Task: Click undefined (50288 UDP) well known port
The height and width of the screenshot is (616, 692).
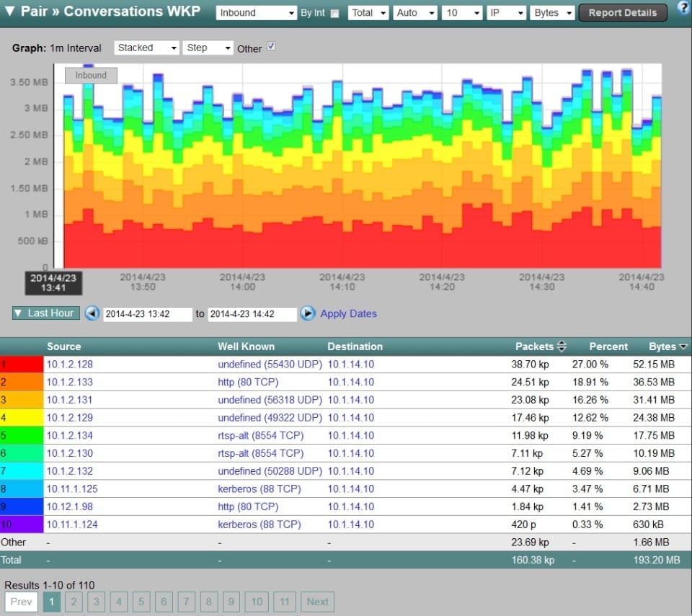Action: pyautogui.click(x=270, y=471)
